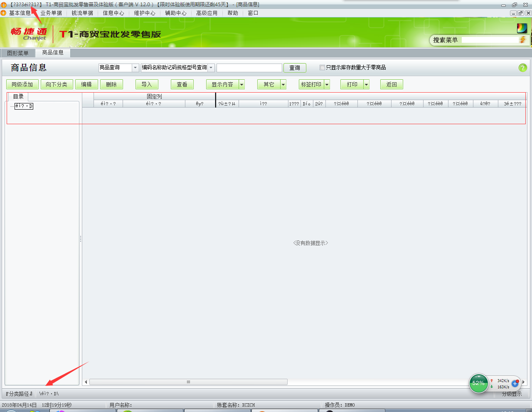Image resolution: width=532 pixels, height=412 pixels.
Task: Open the 维护中心 menu
Action: coord(145,13)
